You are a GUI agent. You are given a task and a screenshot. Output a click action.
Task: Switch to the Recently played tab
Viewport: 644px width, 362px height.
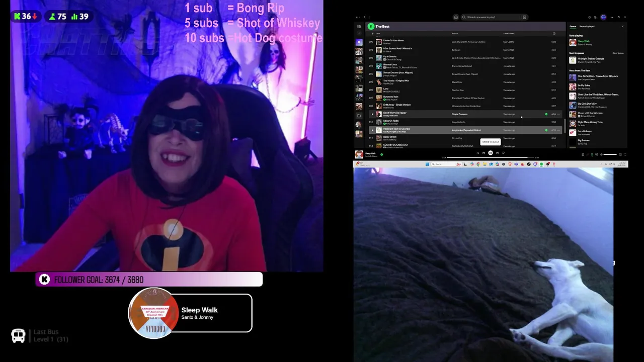587,26
